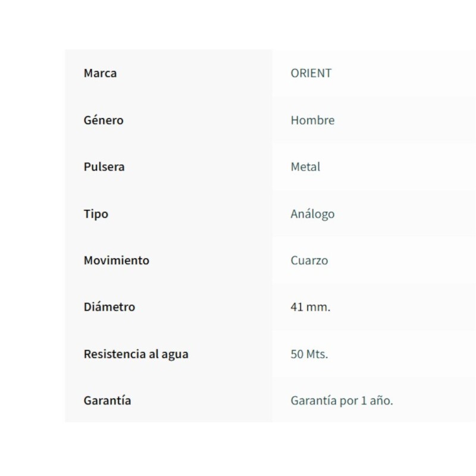Click the Resistencia al agua label
The height and width of the screenshot is (476, 476).
tap(136, 354)
